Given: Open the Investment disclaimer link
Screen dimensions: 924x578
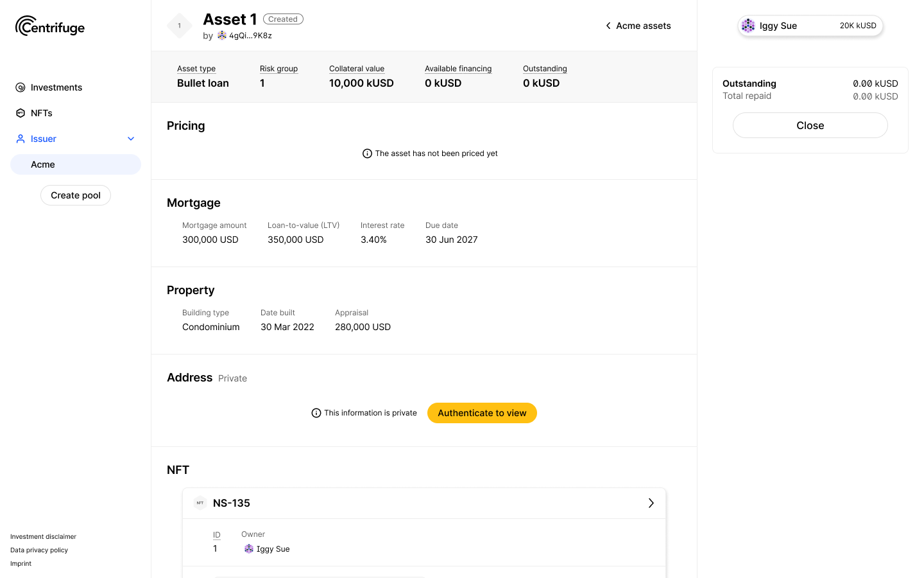Looking at the screenshot, I should point(43,536).
